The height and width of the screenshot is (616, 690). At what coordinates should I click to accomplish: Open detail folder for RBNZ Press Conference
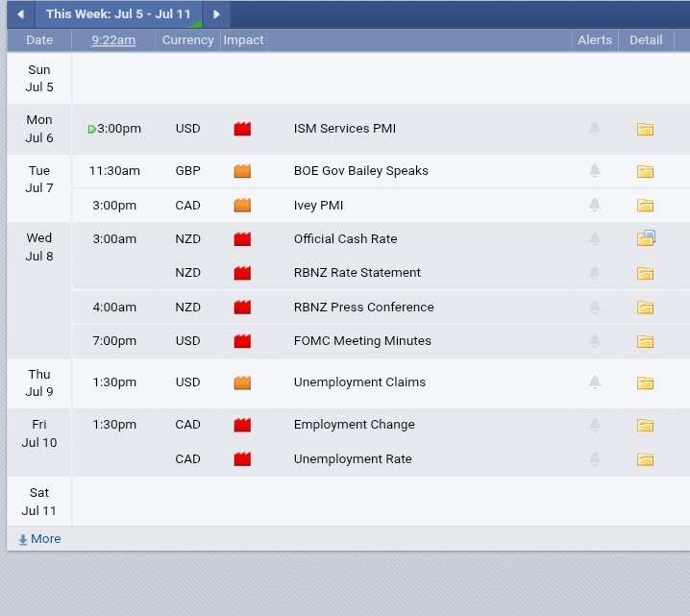point(646,308)
